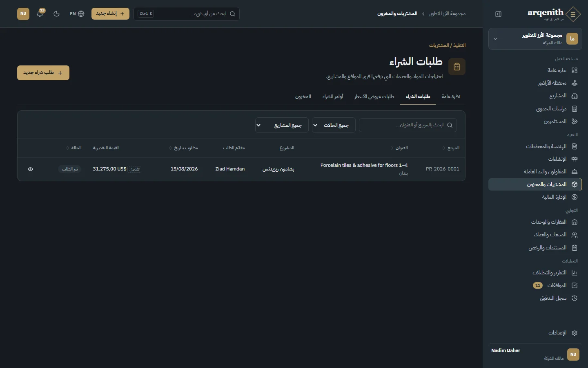The image size is (588, 368).
Task: Click إنشاء جديد button in top bar
Action: click(x=110, y=13)
